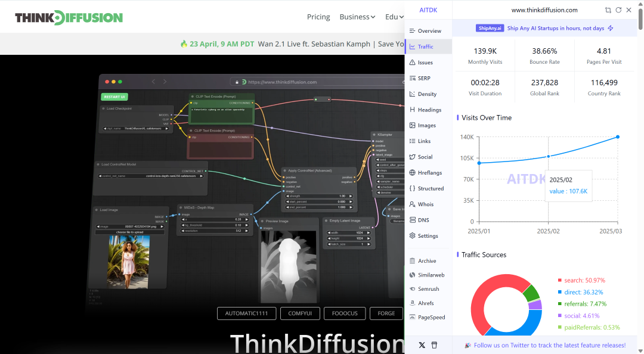Click the 2025/01 data point on chart
This screenshot has width=644, height=354.
(x=479, y=163)
